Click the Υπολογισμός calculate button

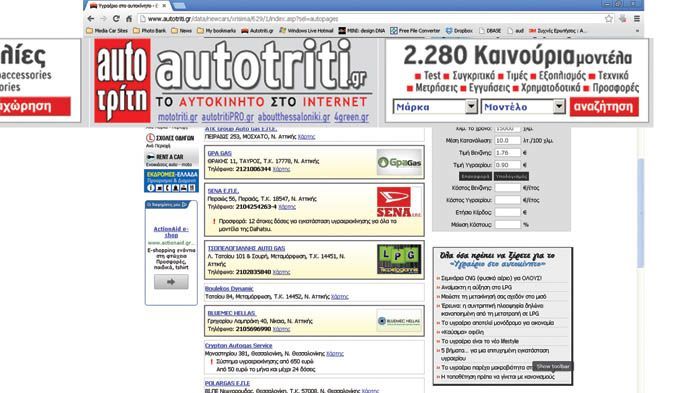point(511,176)
